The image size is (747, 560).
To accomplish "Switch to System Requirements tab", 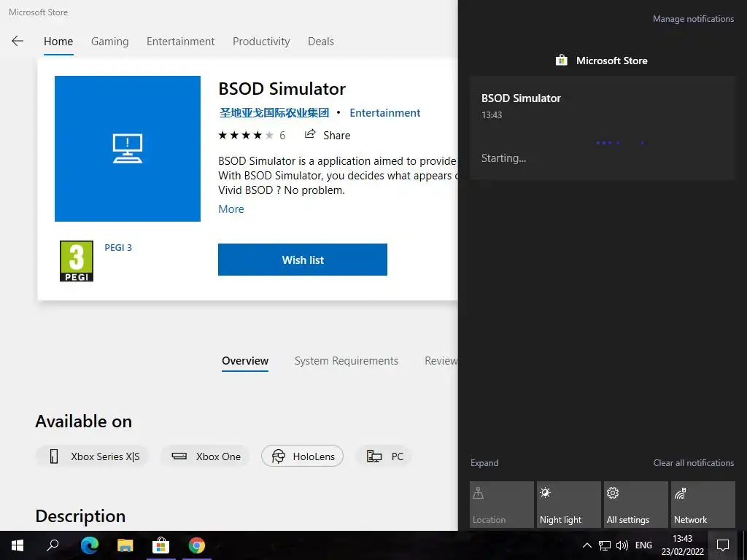I will [x=347, y=361].
